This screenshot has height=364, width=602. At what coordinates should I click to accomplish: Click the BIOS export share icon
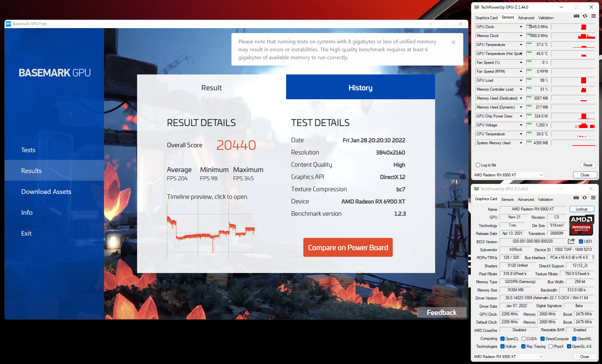(571, 241)
